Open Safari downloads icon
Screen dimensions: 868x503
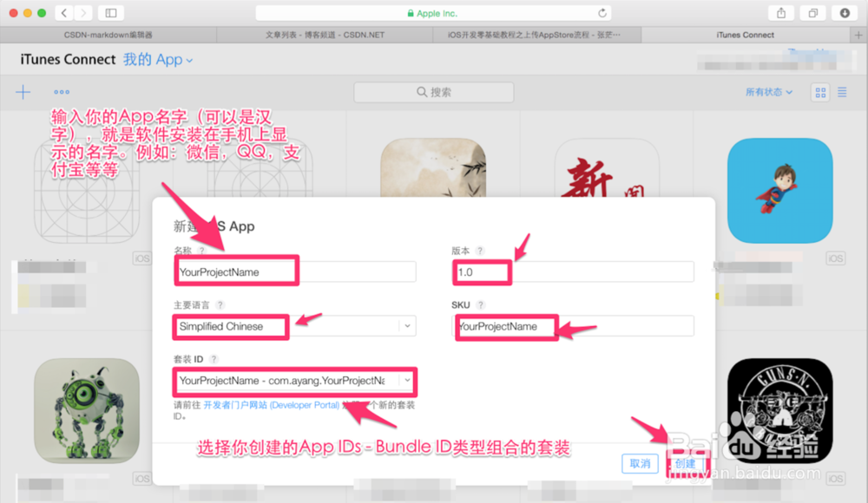click(x=843, y=13)
